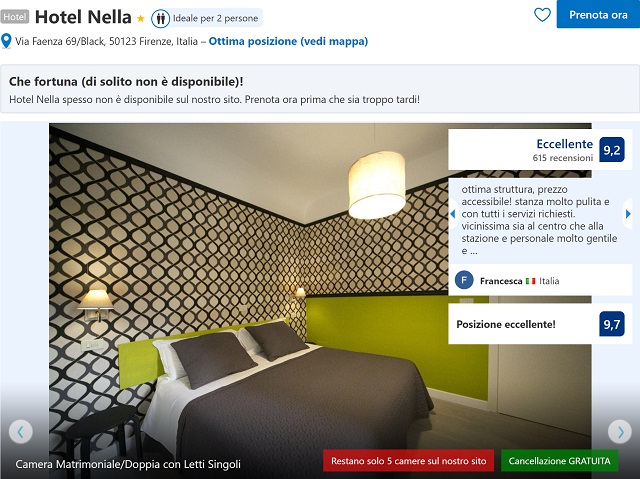Click the blue map pin icon

click(x=6, y=41)
